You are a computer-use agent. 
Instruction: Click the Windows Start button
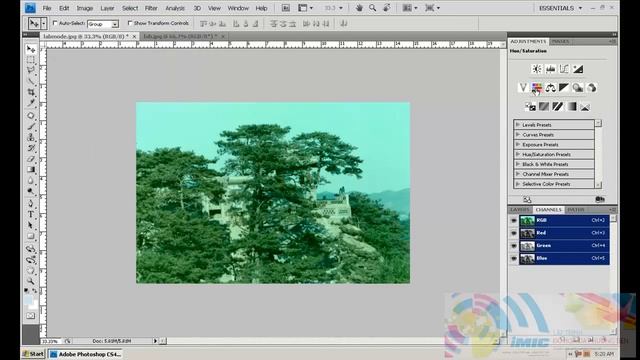click(33, 354)
